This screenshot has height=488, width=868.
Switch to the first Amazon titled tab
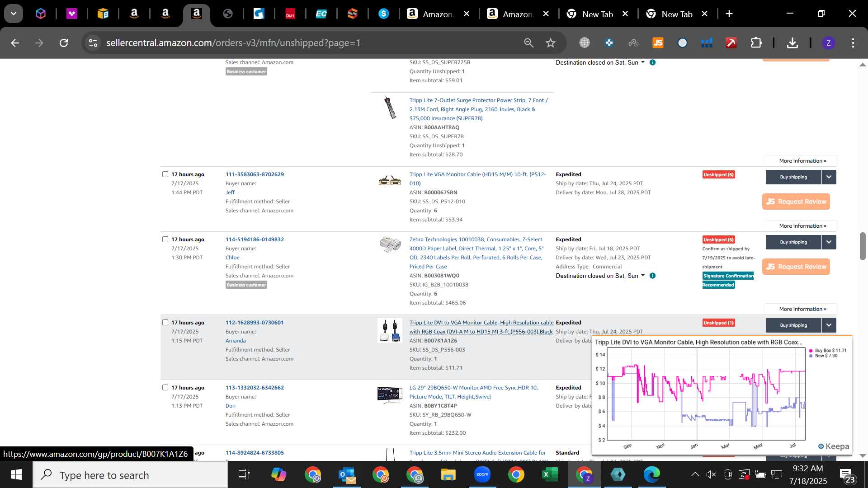[438, 14]
